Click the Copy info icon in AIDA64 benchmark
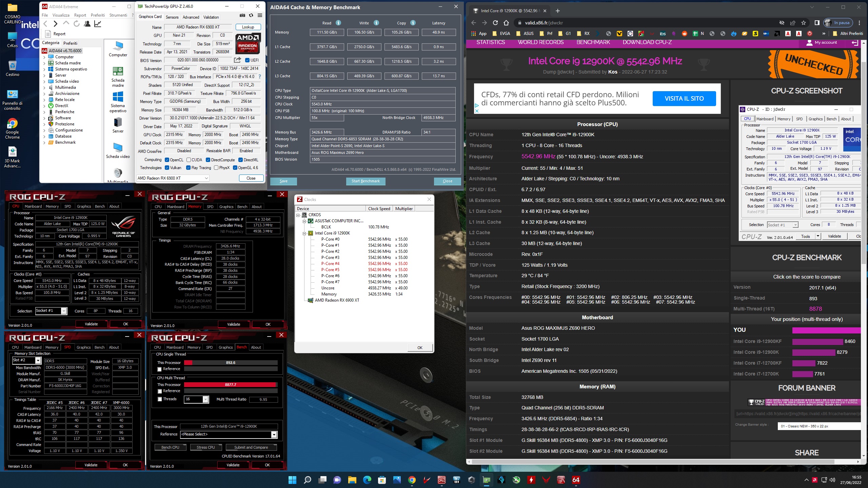 click(x=413, y=23)
